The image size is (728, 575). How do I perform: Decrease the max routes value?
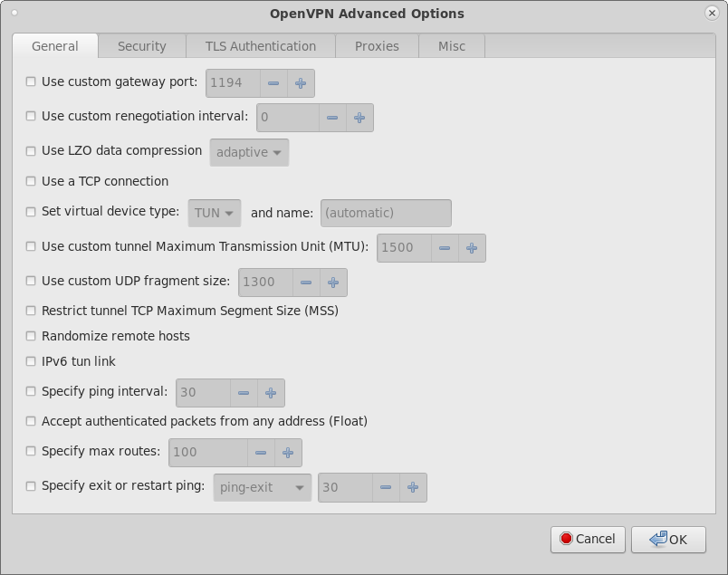tap(261, 453)
